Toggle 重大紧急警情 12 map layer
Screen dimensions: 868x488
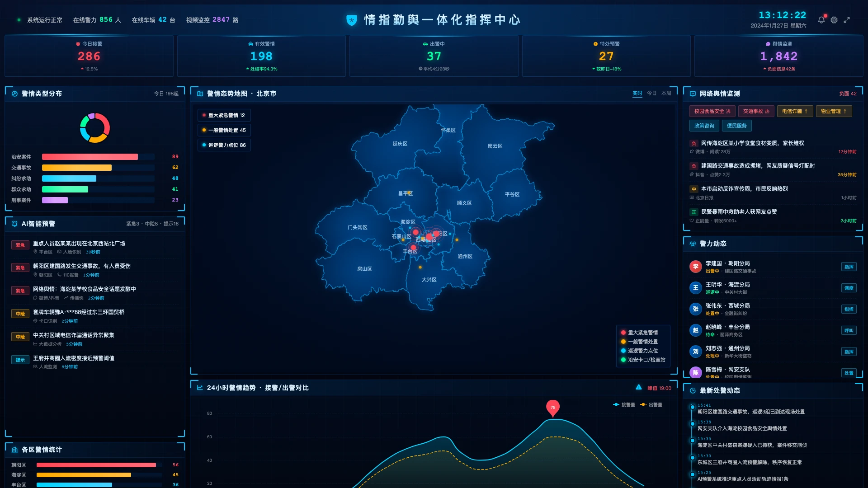pyautogui.click(x=224, y=115)
